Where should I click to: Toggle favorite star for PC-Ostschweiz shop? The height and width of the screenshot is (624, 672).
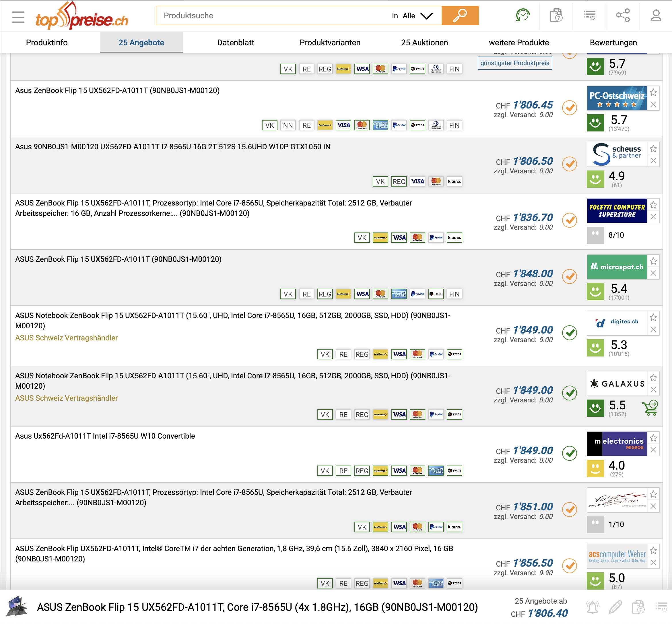(653, 92)
